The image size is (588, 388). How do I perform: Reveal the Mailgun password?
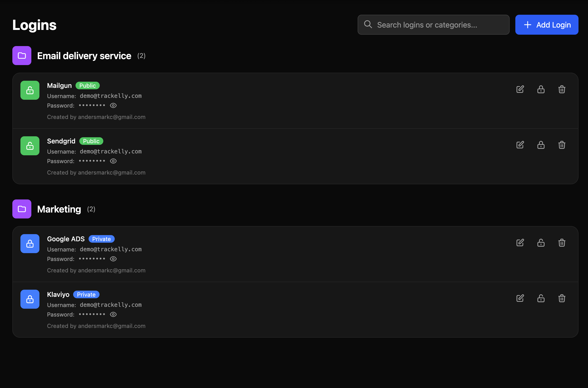(x=113, y=105)
